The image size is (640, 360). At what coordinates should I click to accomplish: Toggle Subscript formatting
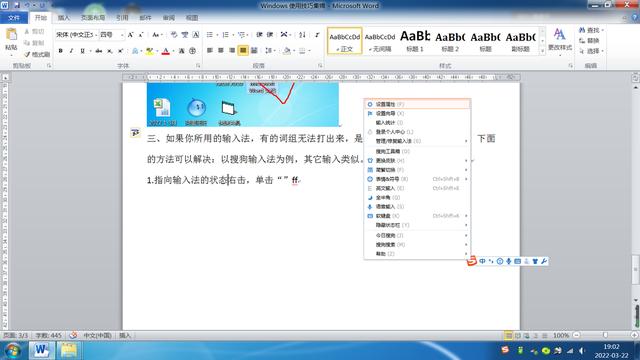(x=109, y=51)
